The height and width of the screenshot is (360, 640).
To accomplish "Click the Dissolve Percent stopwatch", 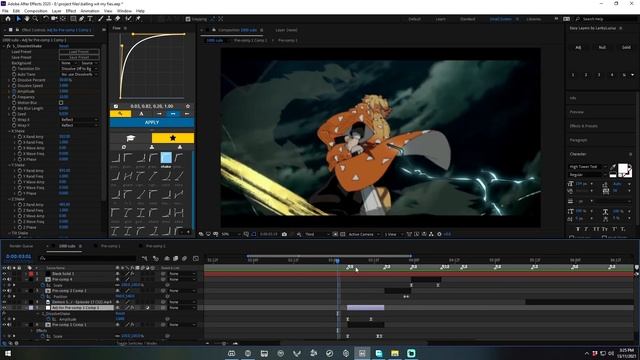I will tap(14, 80).
